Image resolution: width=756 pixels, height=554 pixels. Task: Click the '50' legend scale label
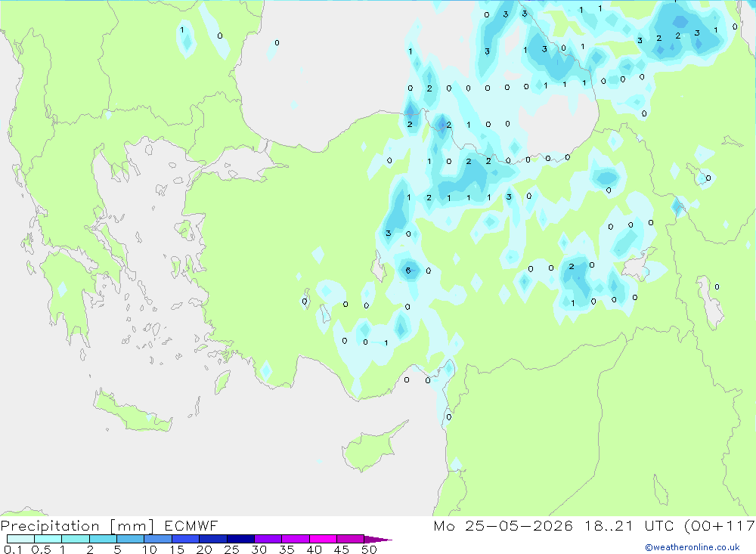point(370,549)
